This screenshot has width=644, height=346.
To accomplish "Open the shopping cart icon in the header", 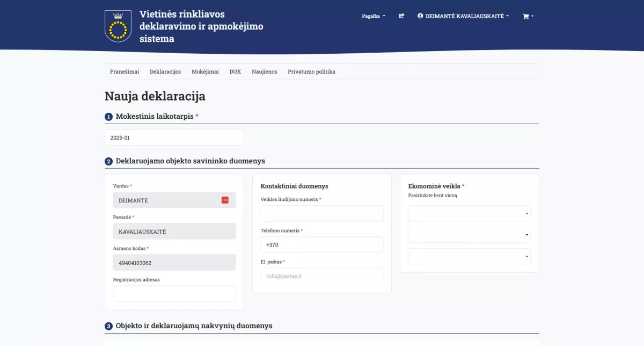I will 526,16.
